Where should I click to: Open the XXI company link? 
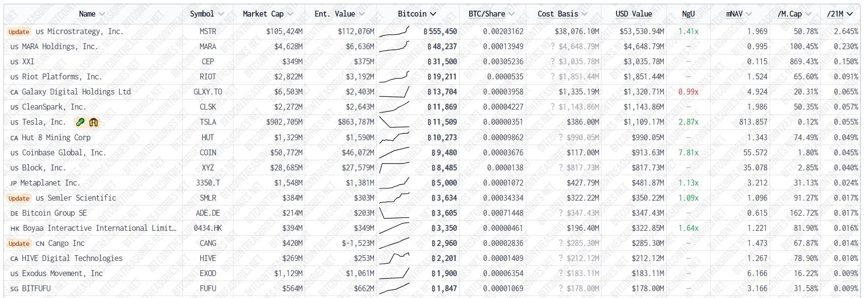pos(28,62)
